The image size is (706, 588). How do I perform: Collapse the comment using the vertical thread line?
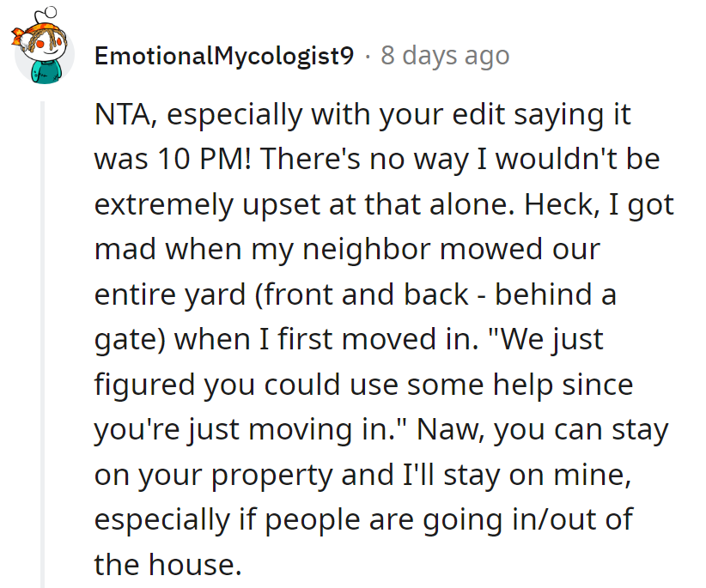click(x=41, y=343)
